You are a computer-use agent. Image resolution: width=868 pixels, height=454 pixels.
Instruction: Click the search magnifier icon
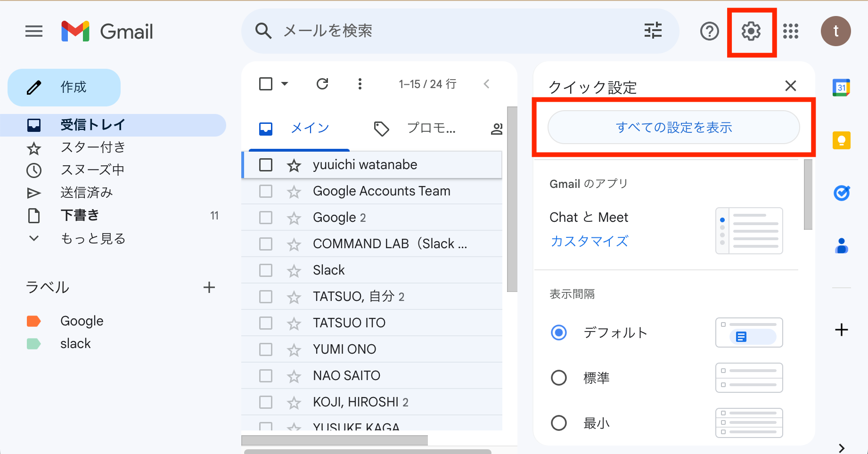tap(263, 31)
